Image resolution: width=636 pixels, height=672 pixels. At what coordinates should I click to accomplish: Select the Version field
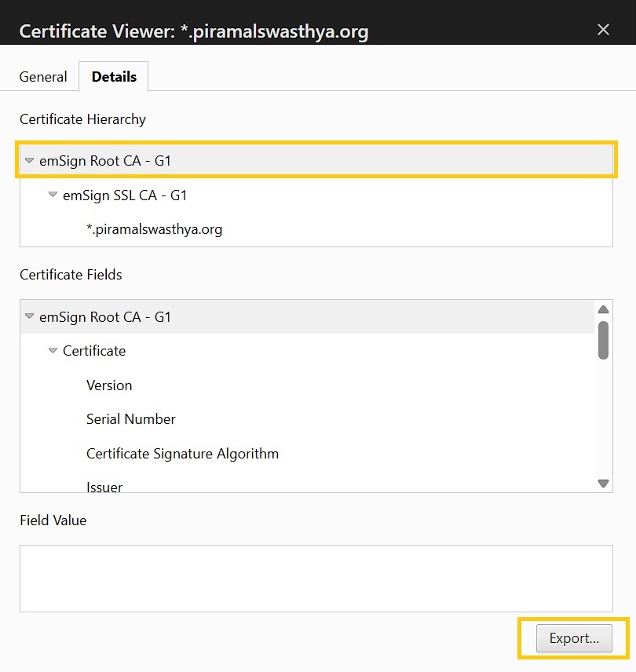click(109, 385)
